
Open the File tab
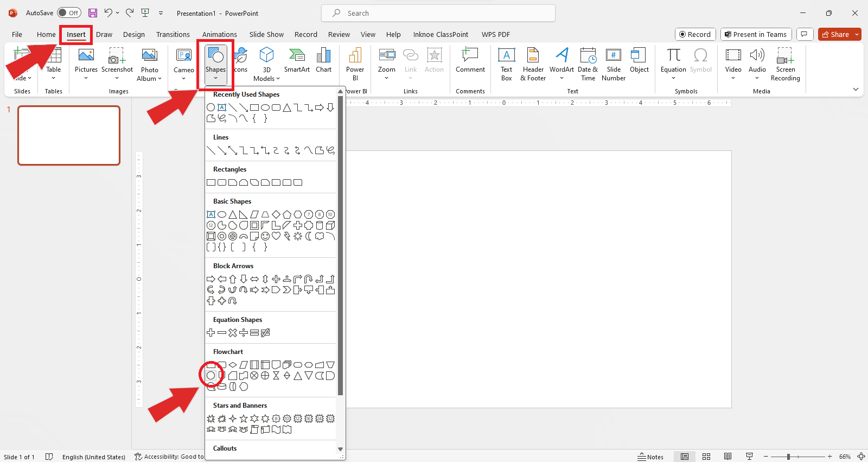click(x=17, y=34)
